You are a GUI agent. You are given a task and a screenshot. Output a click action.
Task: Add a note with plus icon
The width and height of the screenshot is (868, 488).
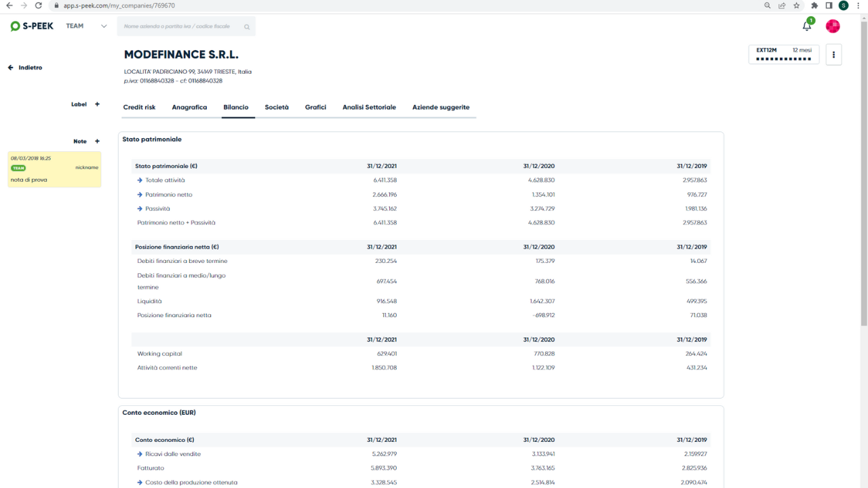point(97,142)
